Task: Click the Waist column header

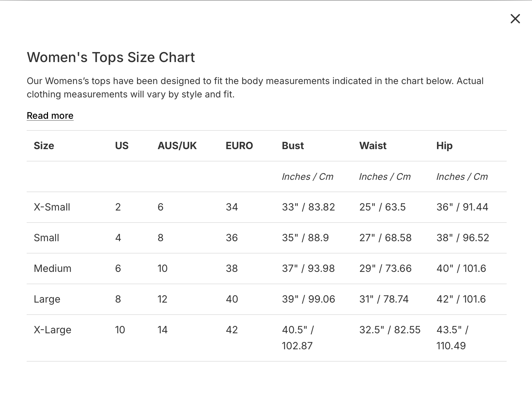Action: [x=373, y=146]
